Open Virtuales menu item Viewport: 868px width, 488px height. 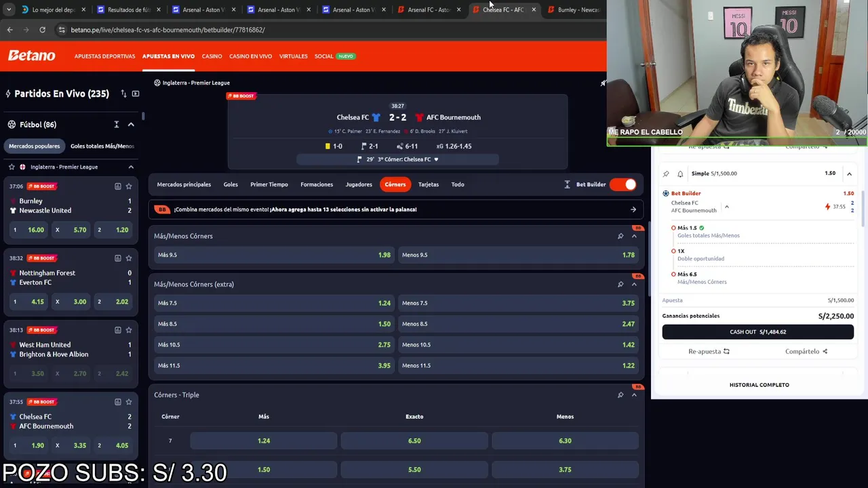pyautogui.click(x=293, y=56)
